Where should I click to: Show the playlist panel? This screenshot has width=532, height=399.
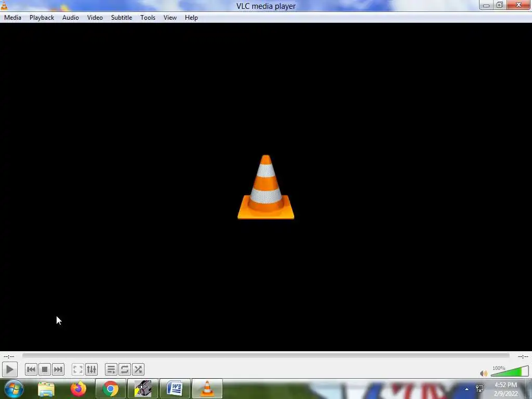(111, 369)
